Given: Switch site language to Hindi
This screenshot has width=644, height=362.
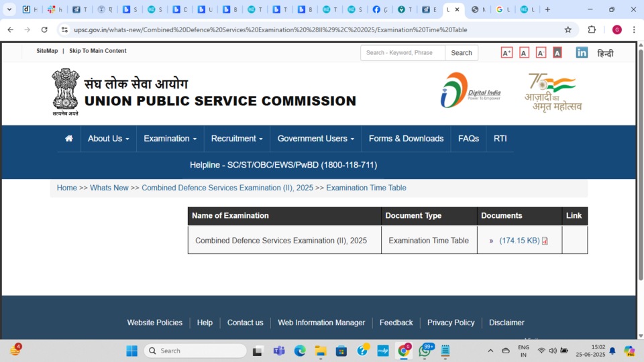Looking at the screenshot, I should pos(605,53).
